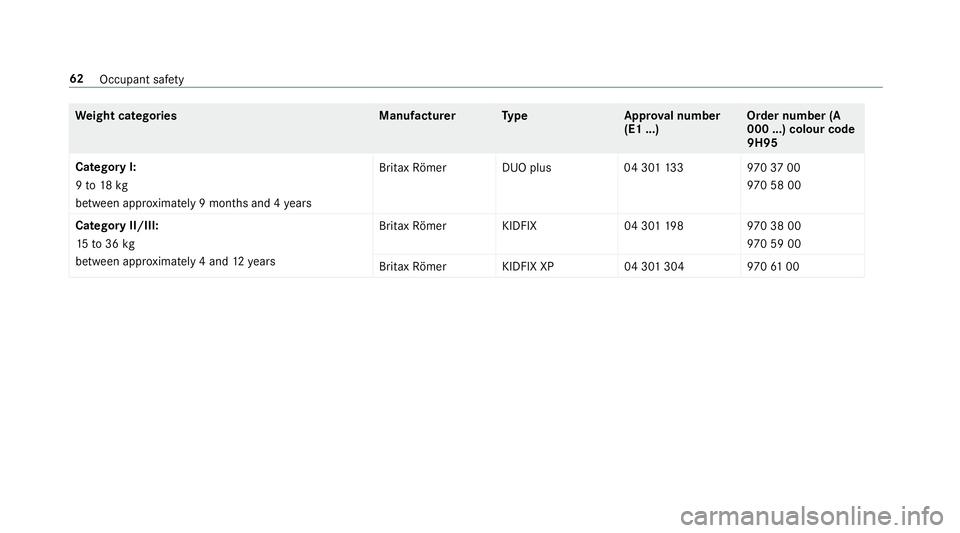Click the Manufacturer column header
960x533 pixels.
417,116
